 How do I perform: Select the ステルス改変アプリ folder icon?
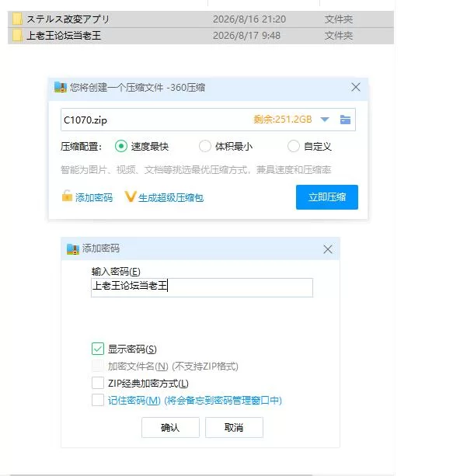click(17, 19)
